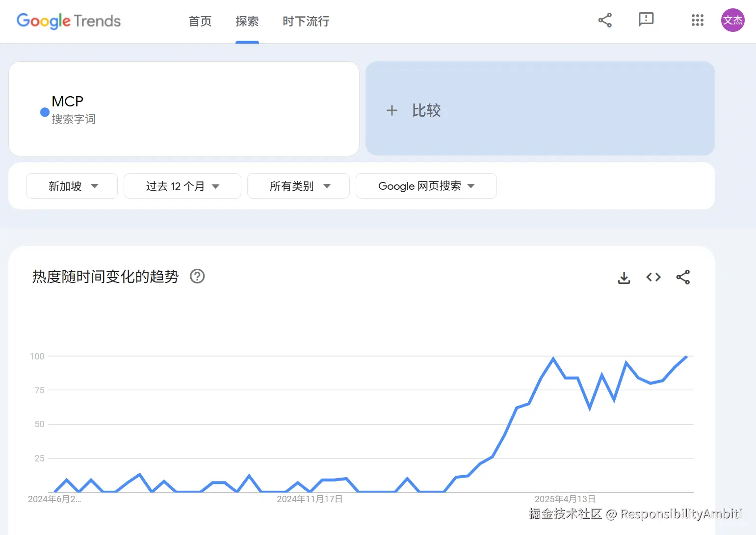Open the 所有类别 category dropdown

click(x=298, y=186)
